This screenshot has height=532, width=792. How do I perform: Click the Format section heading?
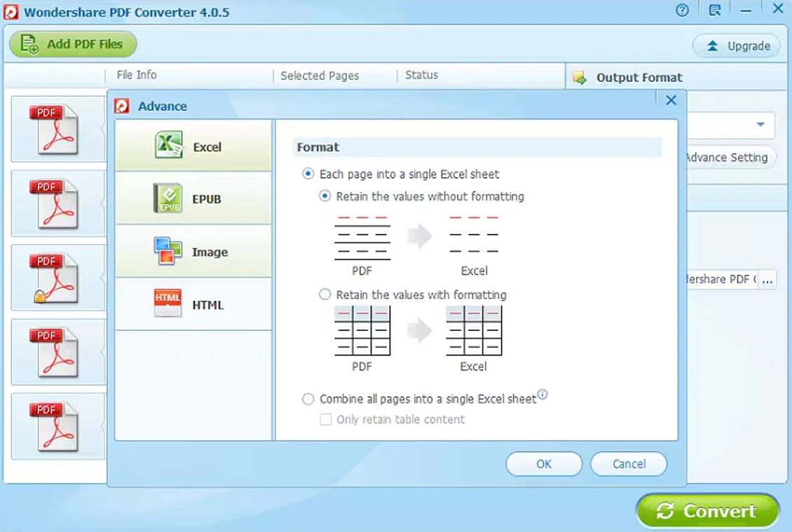click(x=318, y=147)
